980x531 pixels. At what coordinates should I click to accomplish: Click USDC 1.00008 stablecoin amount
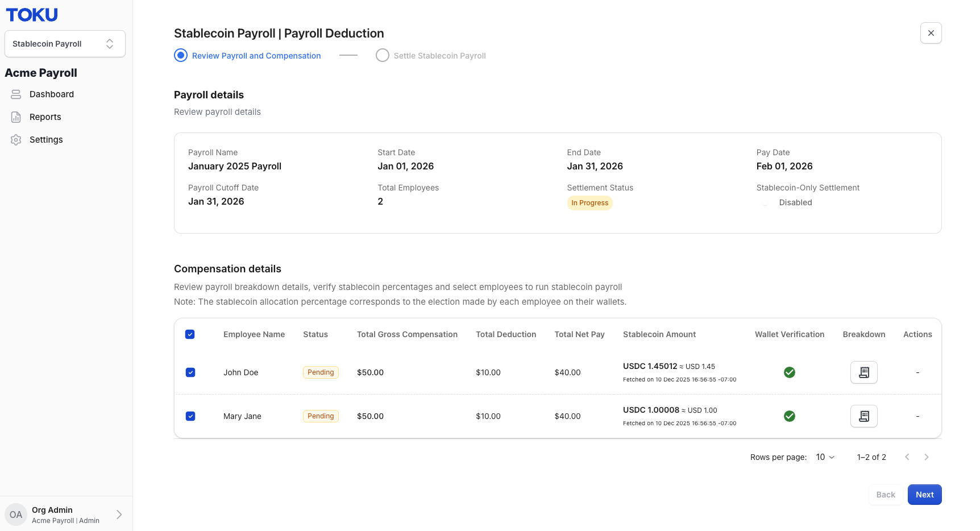[x=651, y=410]
